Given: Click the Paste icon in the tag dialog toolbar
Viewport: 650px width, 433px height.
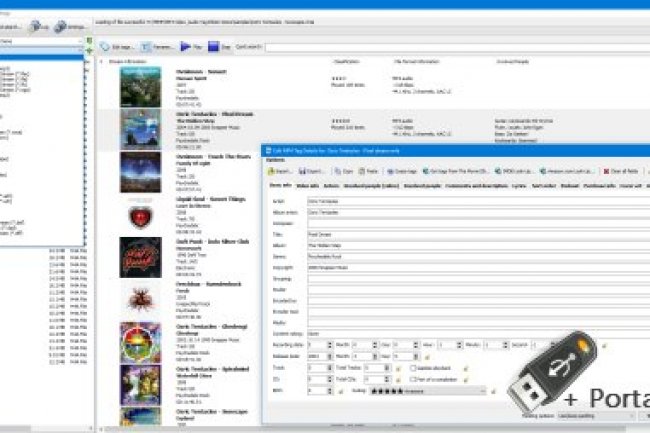Looking at the screenshot, I should 362,171.
